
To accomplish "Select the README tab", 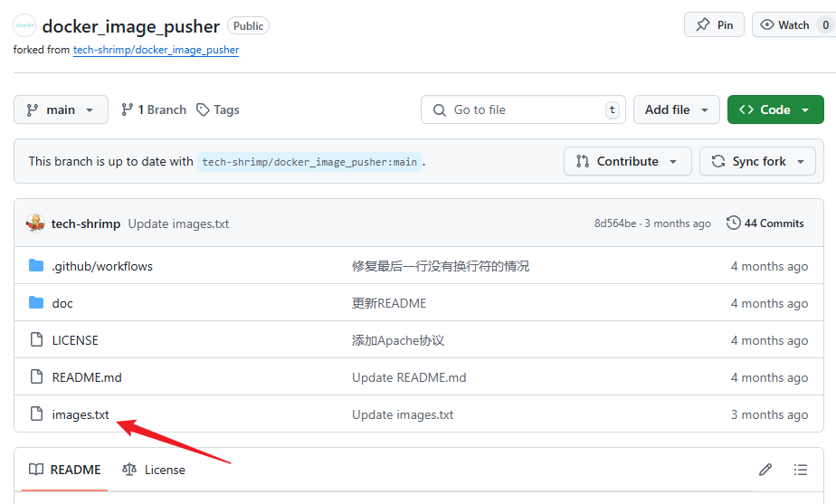I will click(x=65, y=470).
